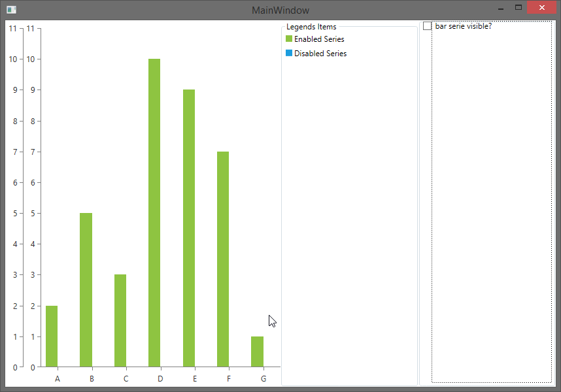Screen dimensions: 561x392
Task: Click the green bar for category C
Action: click(x=120, y=321)
